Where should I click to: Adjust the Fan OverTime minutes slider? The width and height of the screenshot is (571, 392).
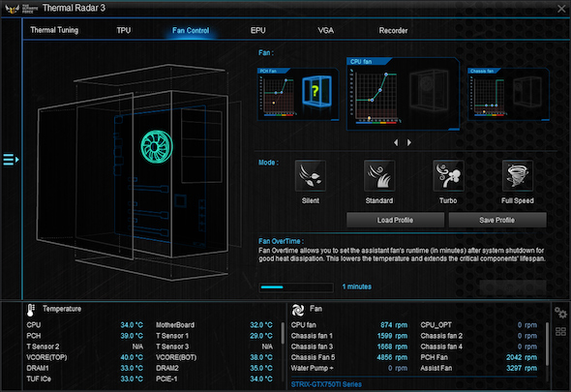point(296,287)
